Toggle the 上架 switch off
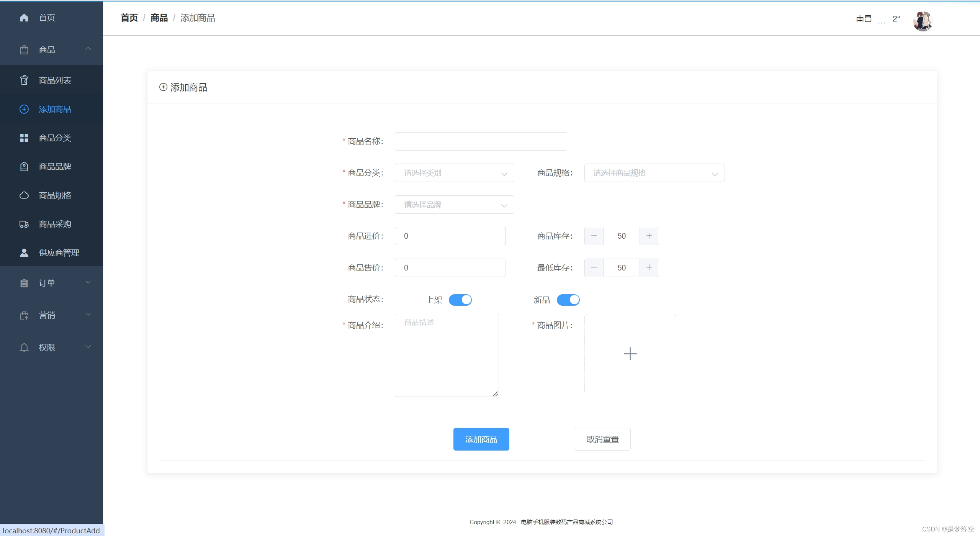The height and width of the screenshot is (536, 980). pos(460,300)
